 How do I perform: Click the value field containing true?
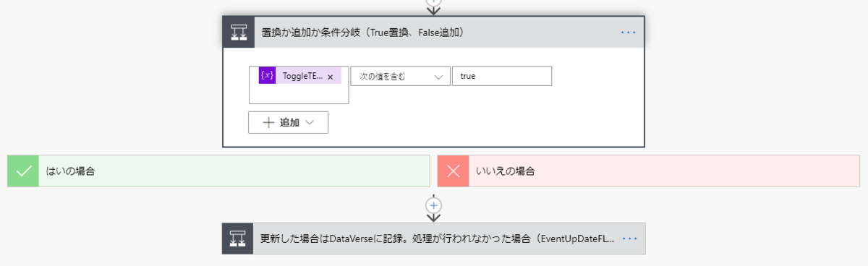(501, 76)
